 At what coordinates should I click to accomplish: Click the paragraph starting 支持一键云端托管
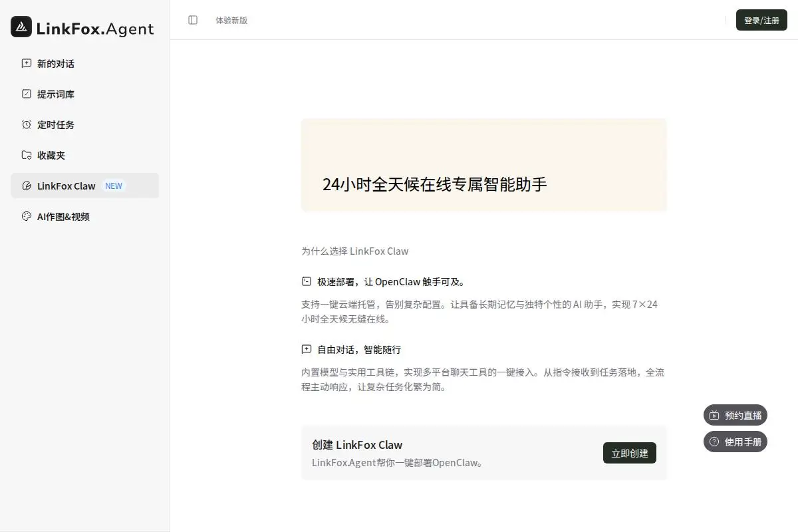[479, 312]
